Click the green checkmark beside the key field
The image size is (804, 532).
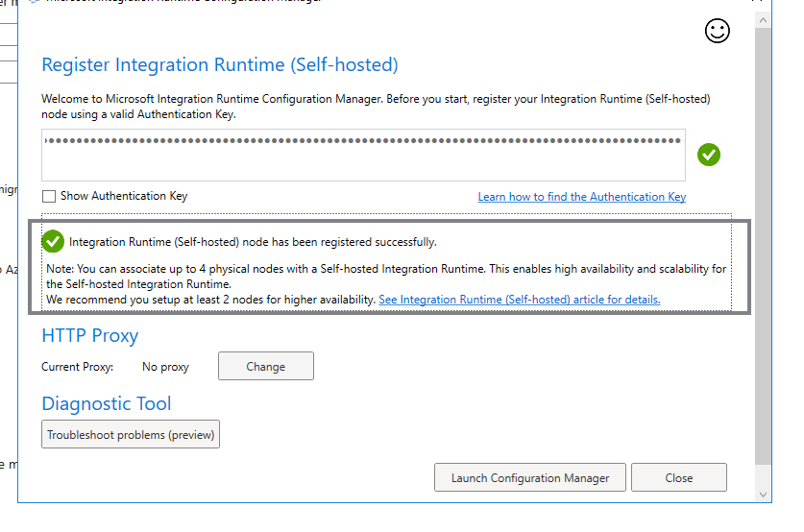point(709,154)
